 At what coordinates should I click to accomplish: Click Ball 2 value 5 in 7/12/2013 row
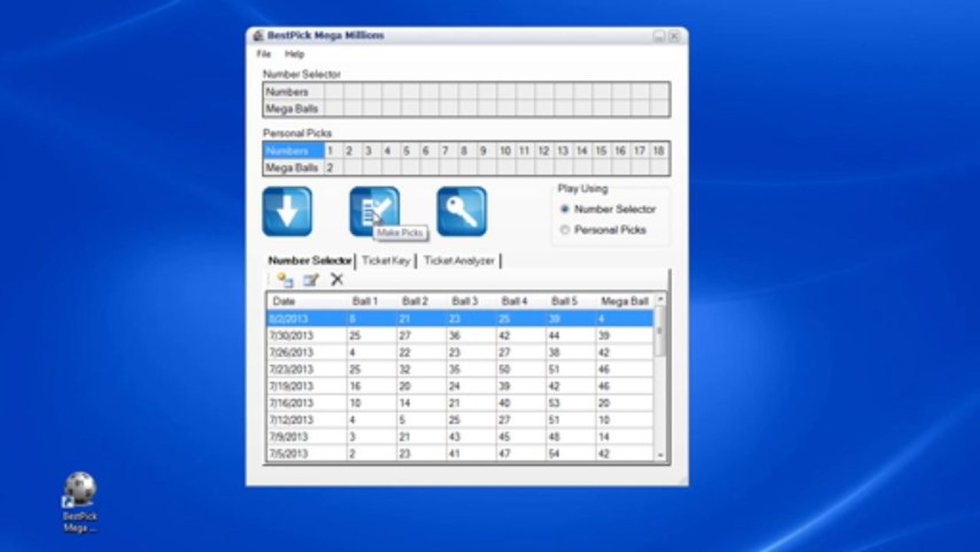(421, 419)
